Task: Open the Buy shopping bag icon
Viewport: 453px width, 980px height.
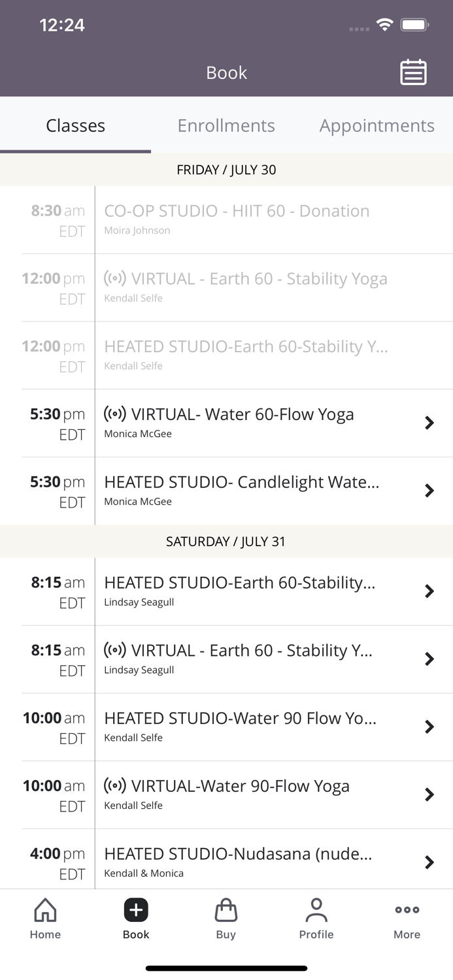Action: coord(226,909)
